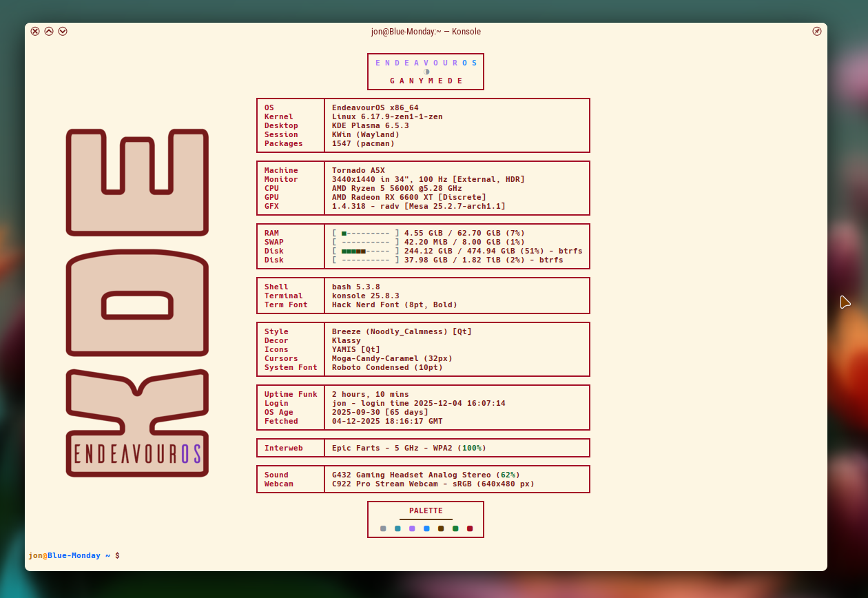This screenshot has height=598, width=868.
Task: Pick the blue palette swatch
Action: pos(426,528)
